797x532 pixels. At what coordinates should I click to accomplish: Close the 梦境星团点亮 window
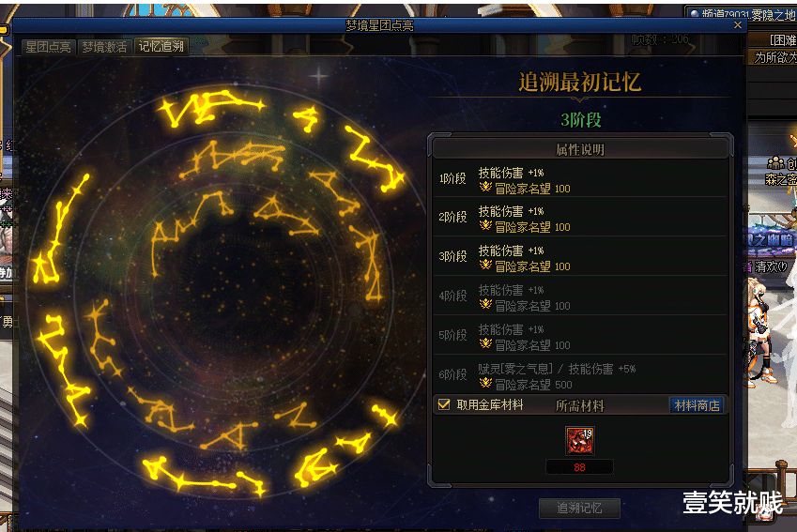click(x=738, y=25)
